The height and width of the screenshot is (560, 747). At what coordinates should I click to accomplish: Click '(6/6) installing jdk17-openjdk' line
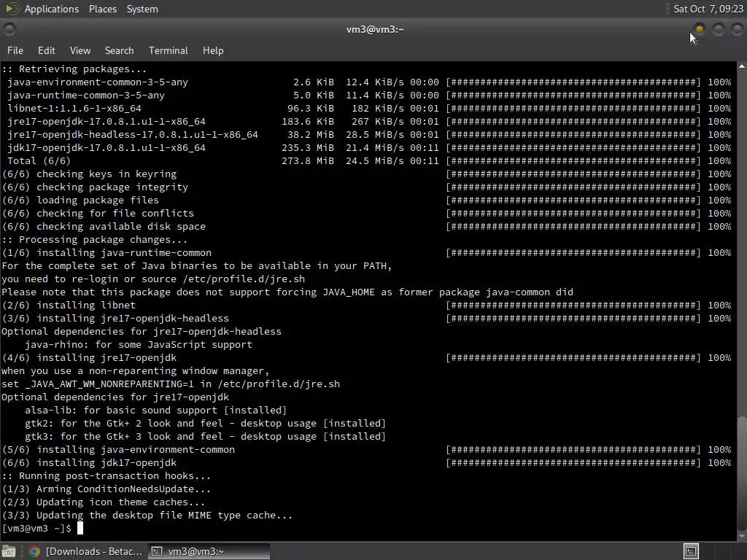click(89, 463)
